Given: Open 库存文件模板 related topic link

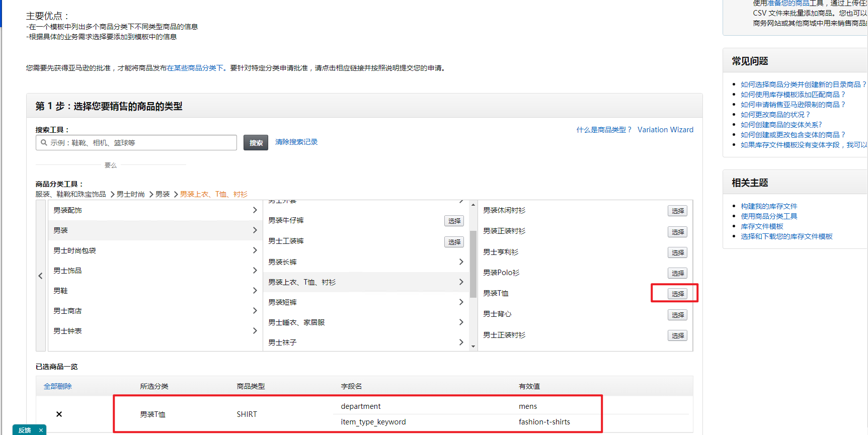Looking at the screenshot, I should (x=762, y=226).
